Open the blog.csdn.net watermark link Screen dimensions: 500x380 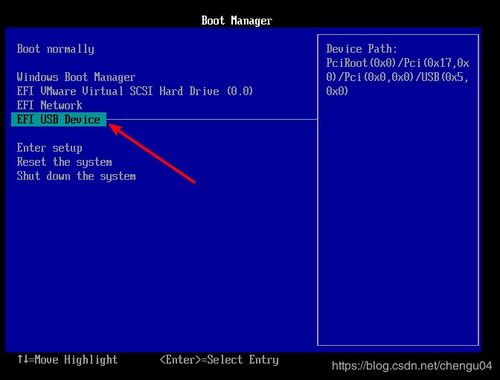412,366
